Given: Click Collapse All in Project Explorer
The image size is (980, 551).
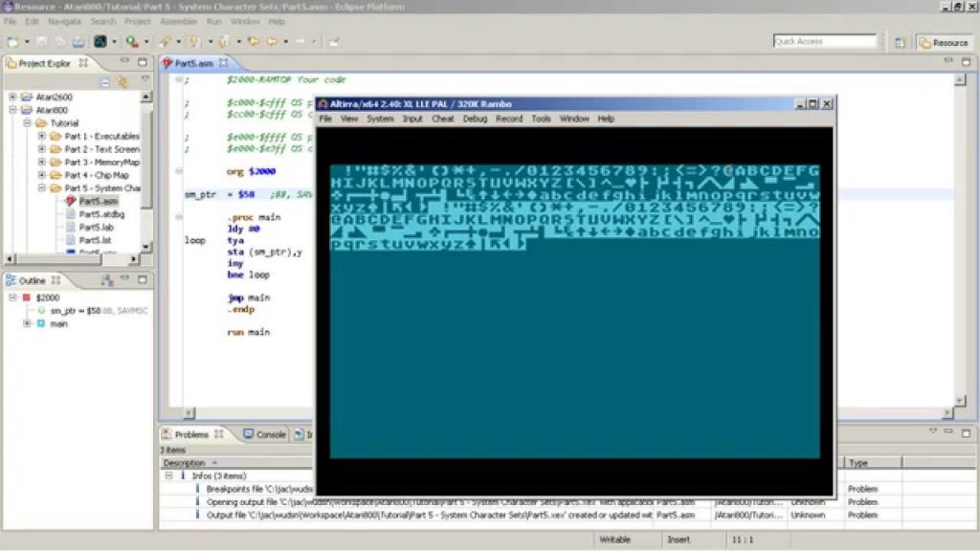Looking at the screenshot, I should pyautogui.click(x=106, y=80).
